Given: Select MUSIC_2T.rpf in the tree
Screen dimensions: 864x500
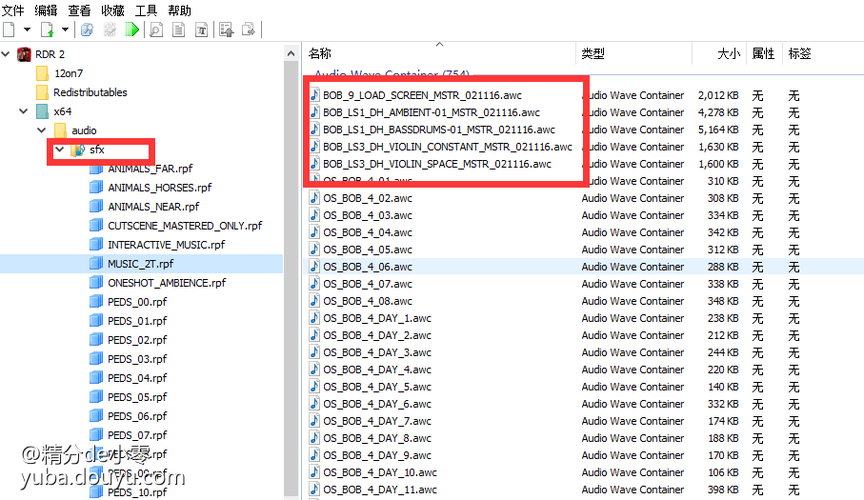Looking at the screenshot, I should tap(141, 264).
